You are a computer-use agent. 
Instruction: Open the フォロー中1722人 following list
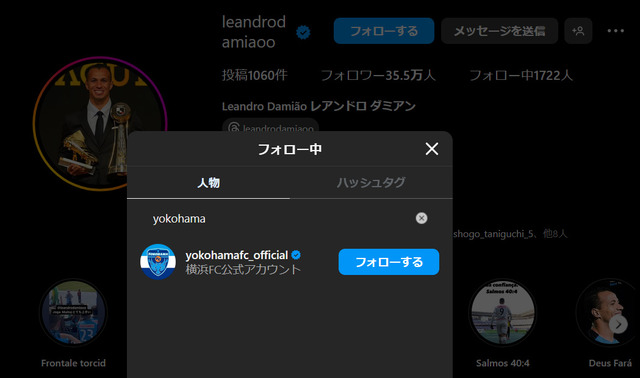coord(521,75)
